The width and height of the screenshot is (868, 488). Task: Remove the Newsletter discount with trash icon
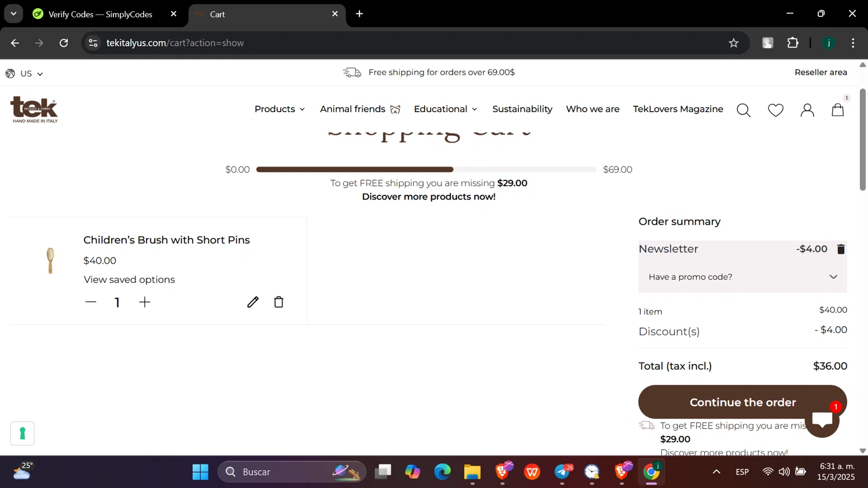(841, 249)
